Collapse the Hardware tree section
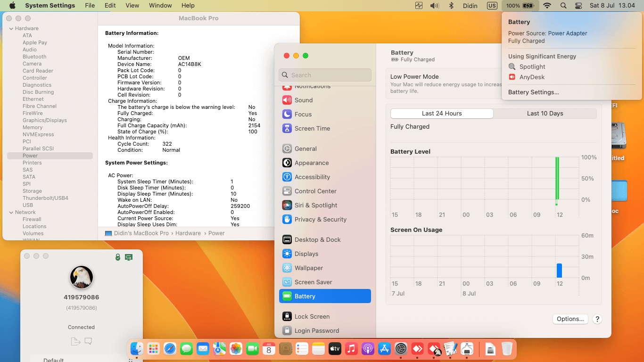644x362 pixels. (11, 28)
